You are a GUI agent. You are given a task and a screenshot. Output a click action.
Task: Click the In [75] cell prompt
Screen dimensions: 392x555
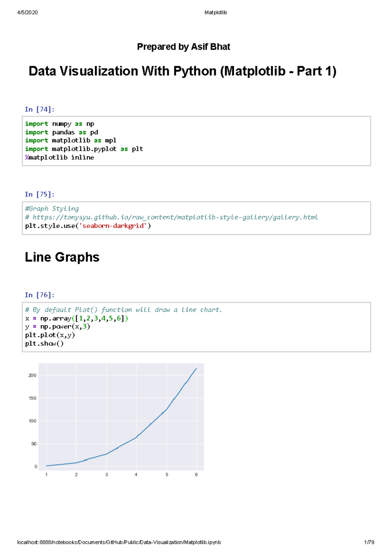point(39,194)
